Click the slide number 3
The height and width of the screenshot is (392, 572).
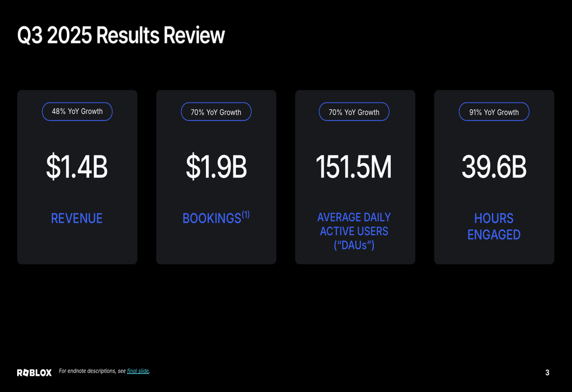click(547, 373)
